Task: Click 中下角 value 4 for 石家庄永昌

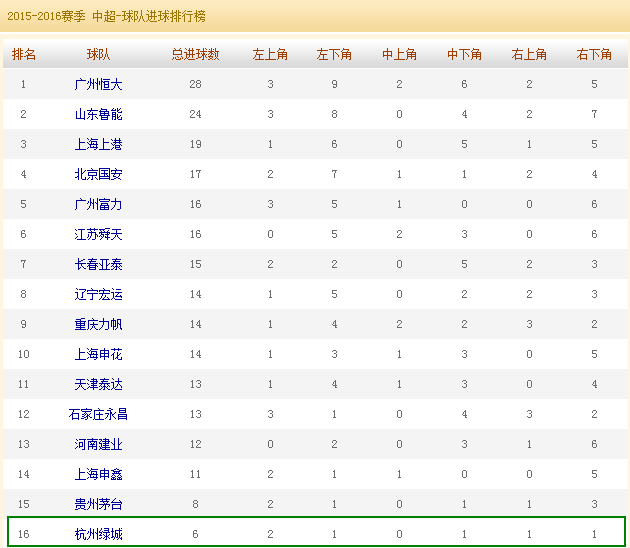Action: click(464, 414)
